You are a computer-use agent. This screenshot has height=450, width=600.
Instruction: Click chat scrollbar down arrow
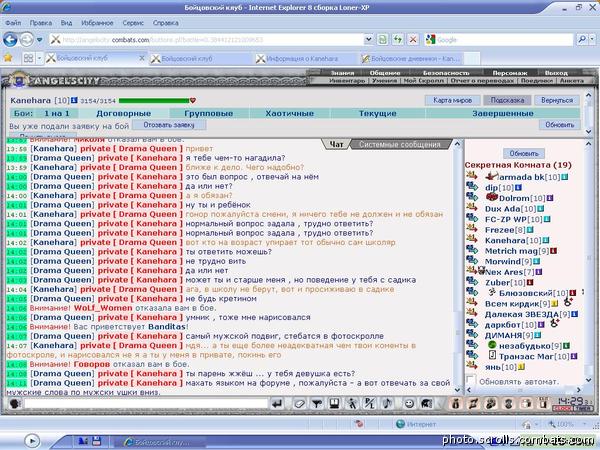pyautogui.click(x=457, y=390)
